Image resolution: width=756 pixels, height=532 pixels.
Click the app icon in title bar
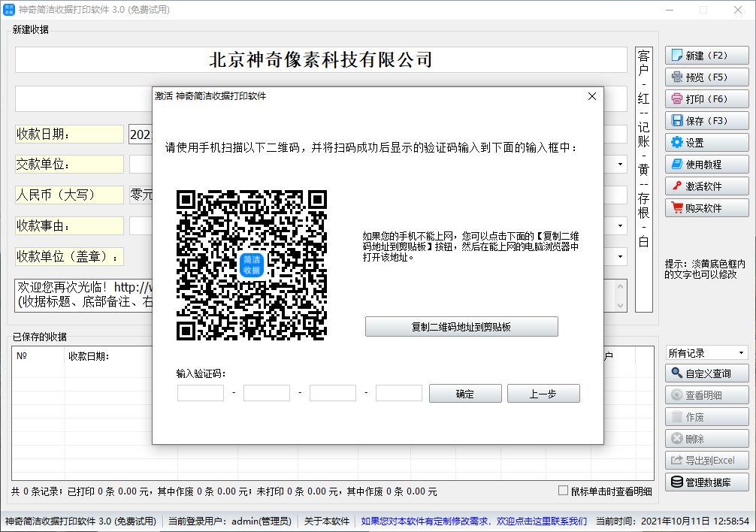(x=9, y=10)
